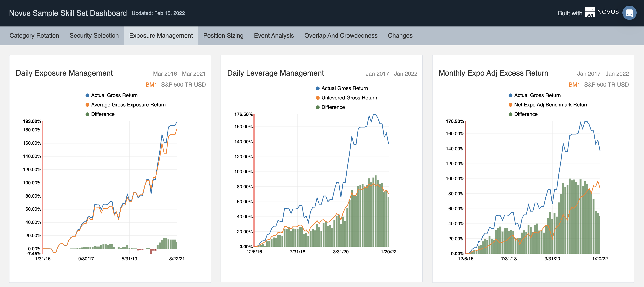Open the BM1 benchmark selector on Daily Exposure chart

tap(151, 85)
